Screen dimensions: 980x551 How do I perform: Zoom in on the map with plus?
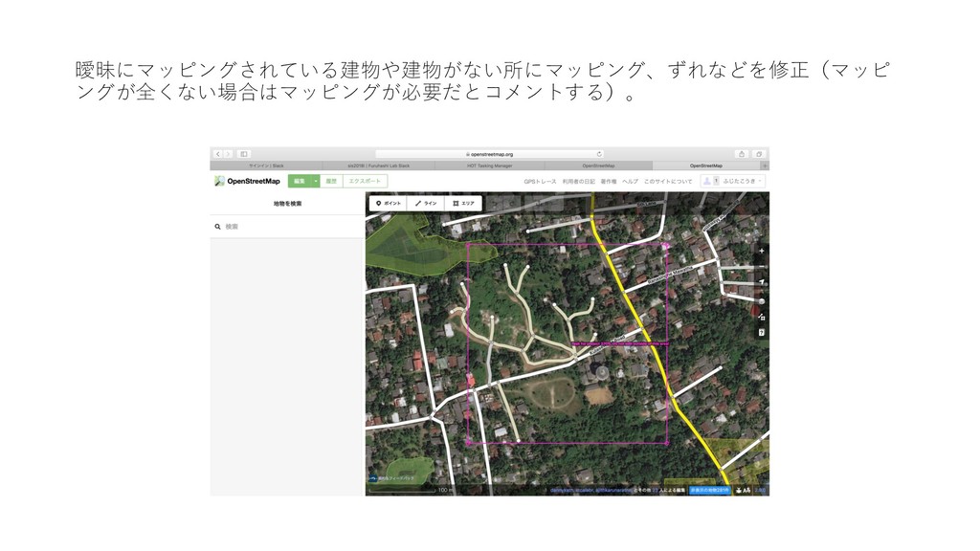point(761,251)
